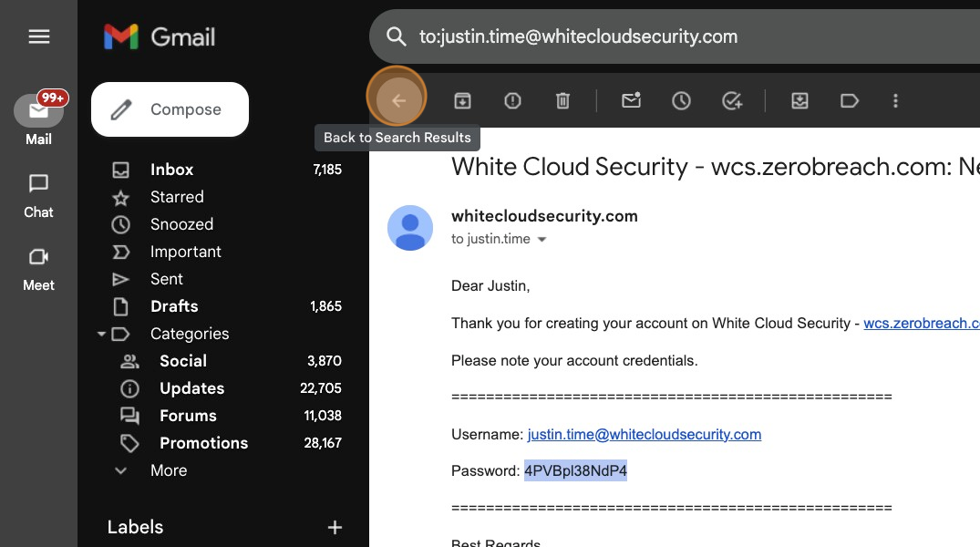Click the search mail input field
980x547 pixels.
(x=675, y=36)
